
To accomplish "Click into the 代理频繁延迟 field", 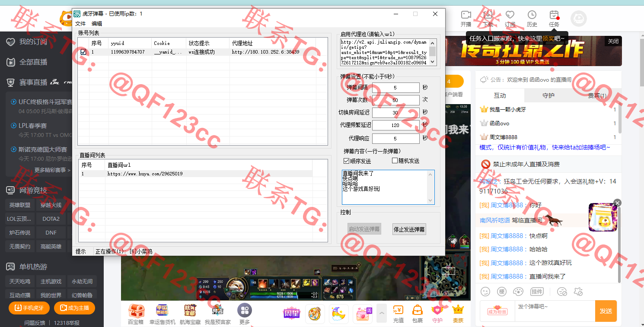I will pyautogui.click(x=395, y=125).
